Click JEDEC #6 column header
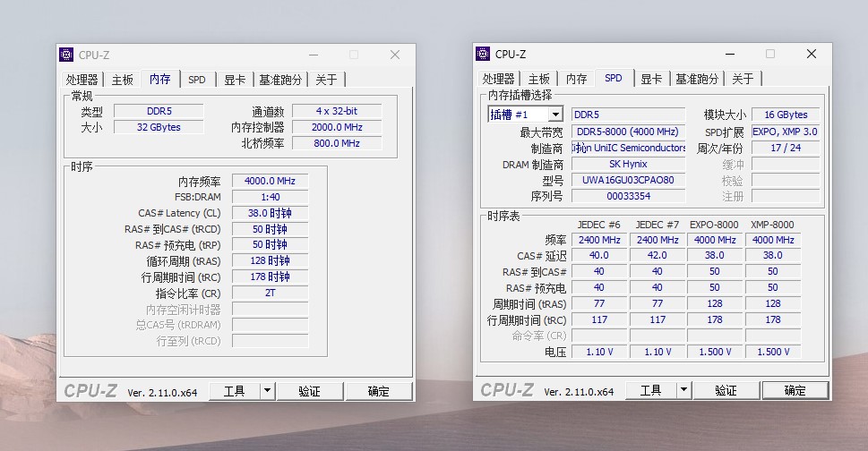Image resolution: width=868 pixels, height=451 pixels. [x=599, y=225]
